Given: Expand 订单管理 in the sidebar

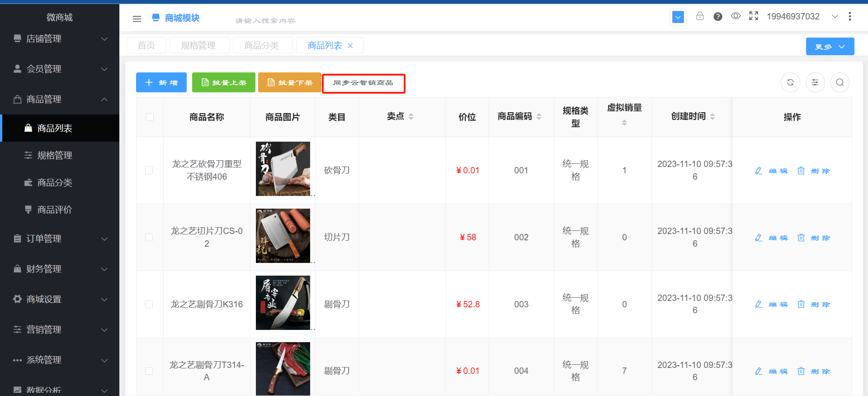Looking at the screenshot, I should point(60,239).
